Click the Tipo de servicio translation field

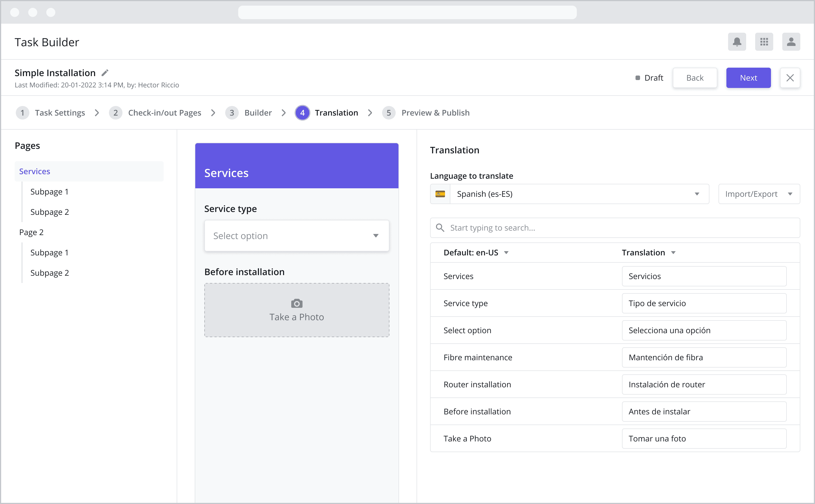click(704, 303)
